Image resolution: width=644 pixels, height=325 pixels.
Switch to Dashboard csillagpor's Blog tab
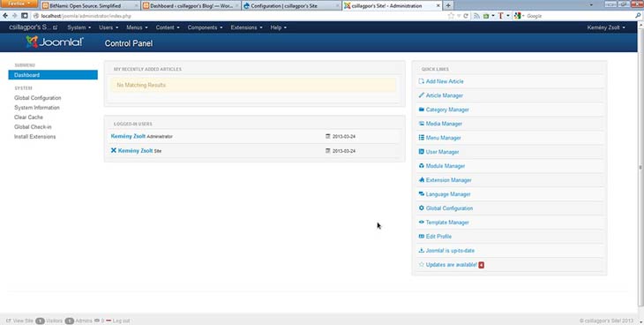click(x=191, y=6)
